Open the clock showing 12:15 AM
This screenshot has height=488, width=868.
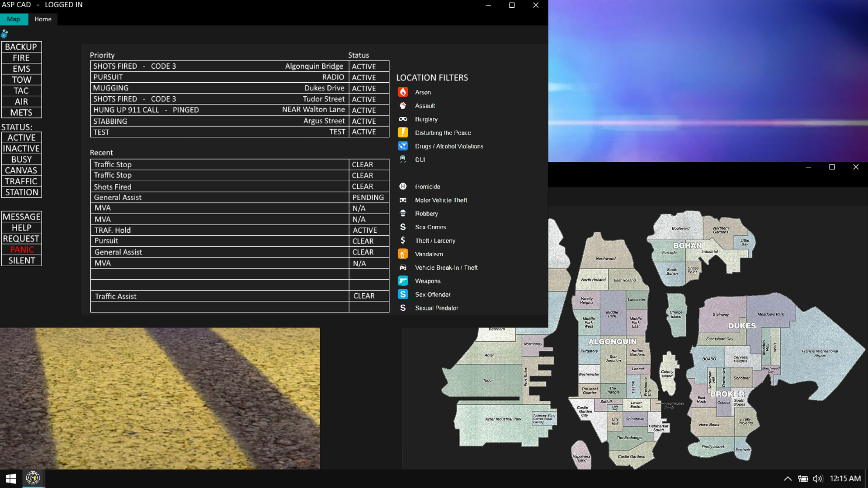click(x=845, y=479)
